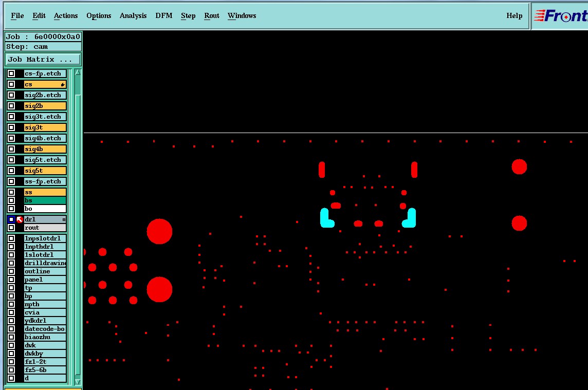Image resolution: width=588 pixels, height=390 pixels.
Task: Select the dwk layer name
Action: tap(45, 345)
